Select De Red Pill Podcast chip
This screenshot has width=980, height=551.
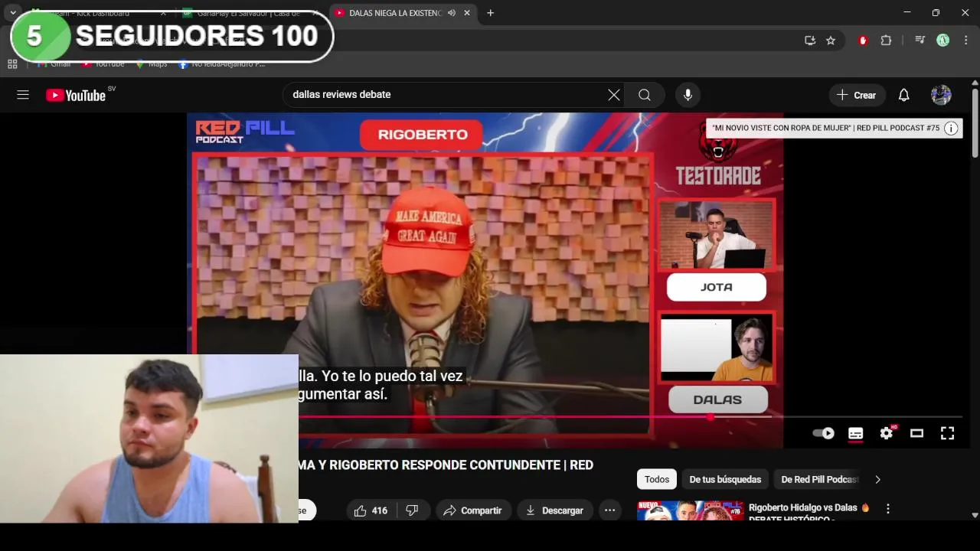[819, 479]
